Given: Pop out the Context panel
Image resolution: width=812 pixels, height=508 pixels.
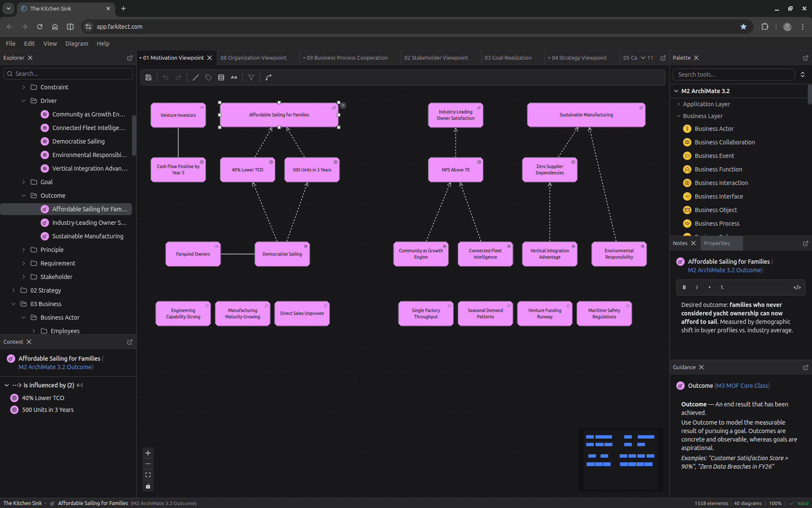Looking at the screenshot, I should point(130,342).
